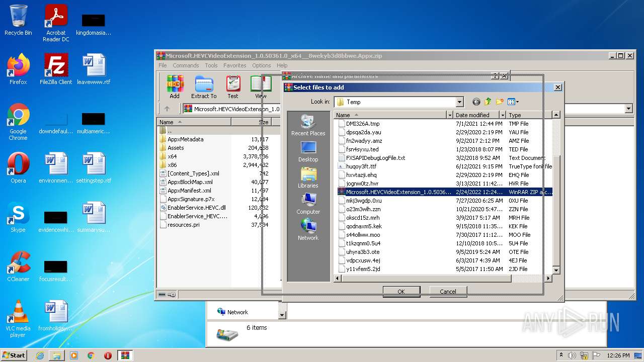Viewport: 644px width, 362px height.
Task: Open leavewww.rtf desktop file
Action: (94, 69)
